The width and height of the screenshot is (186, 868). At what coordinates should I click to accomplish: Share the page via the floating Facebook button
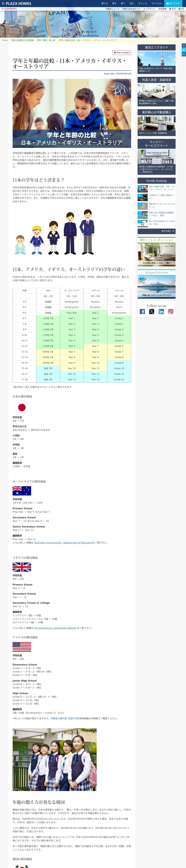(x=184, y=45)
